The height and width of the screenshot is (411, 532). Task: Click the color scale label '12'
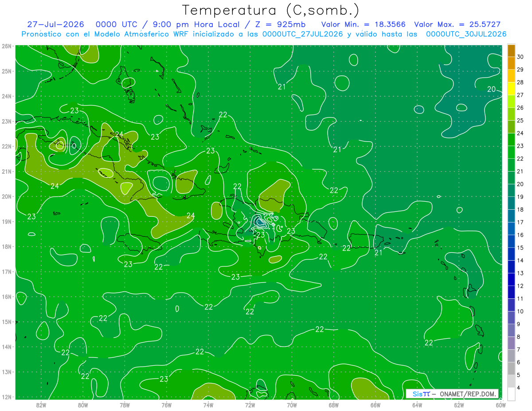click(520, 286)
